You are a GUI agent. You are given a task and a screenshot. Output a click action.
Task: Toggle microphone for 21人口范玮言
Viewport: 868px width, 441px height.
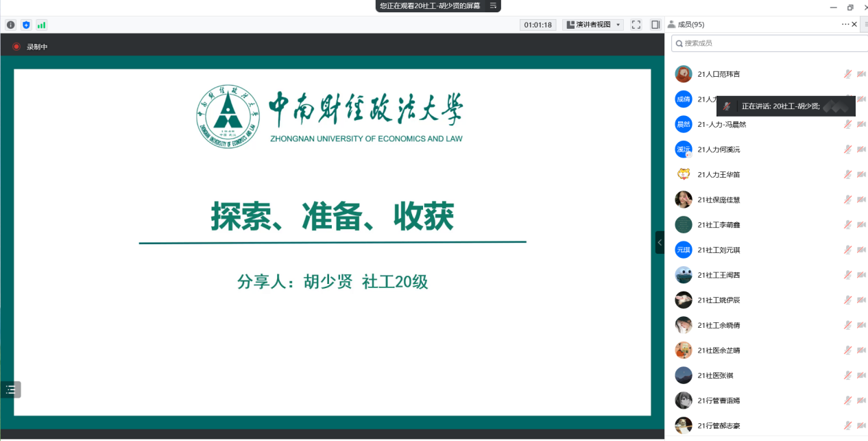point(847,74)
